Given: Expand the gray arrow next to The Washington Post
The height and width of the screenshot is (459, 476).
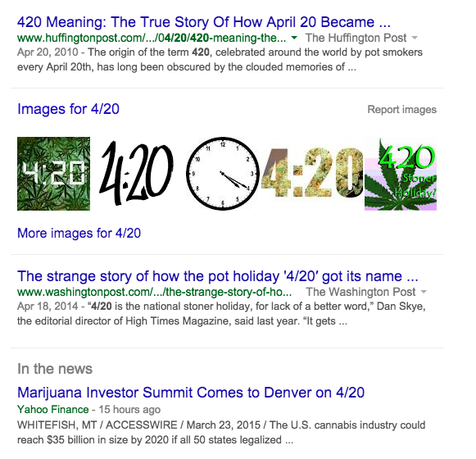Looking at the screenshot, I should pyautogui.click(x=424, y=292).
